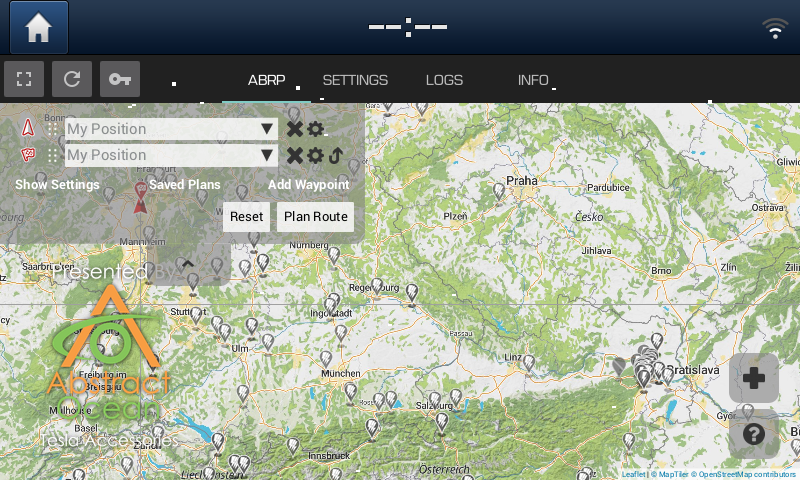Image resolution: width=800 pixels, height=480 pixels.
Task: Click the Brno city label
Action: (661, 271)
